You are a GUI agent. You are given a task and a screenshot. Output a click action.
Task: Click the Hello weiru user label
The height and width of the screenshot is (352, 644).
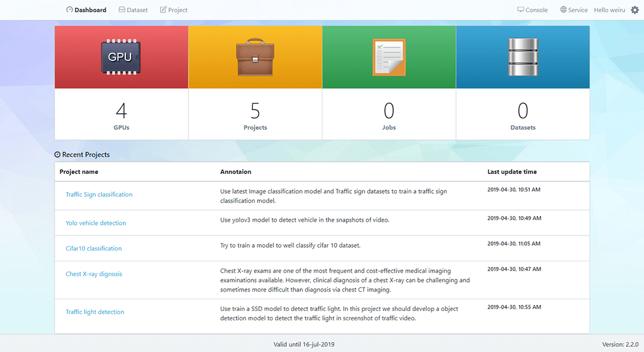pyautogui.click(x=609, y=10)
